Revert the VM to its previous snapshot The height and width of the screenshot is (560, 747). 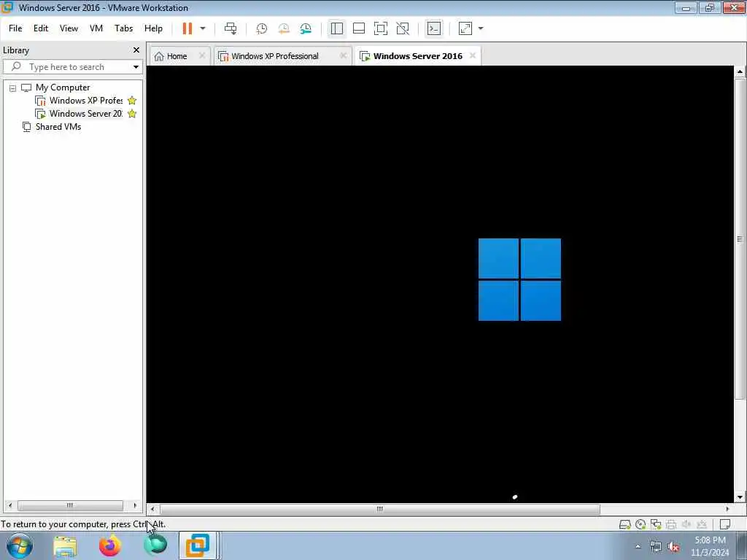click(x=284, y=28)
